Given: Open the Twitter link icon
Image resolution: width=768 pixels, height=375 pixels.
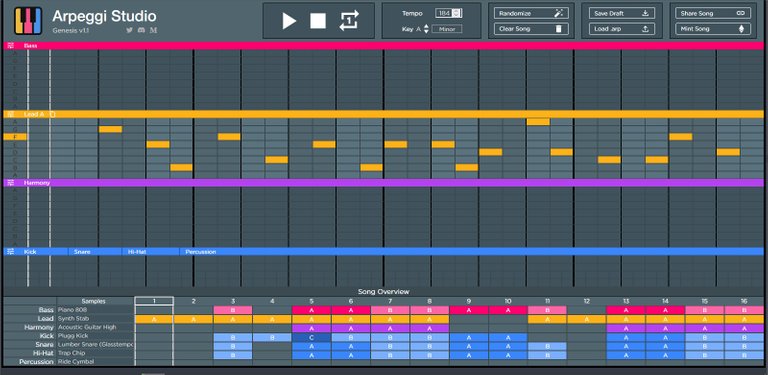Looking at the screenshot, I should coord(129,30).
